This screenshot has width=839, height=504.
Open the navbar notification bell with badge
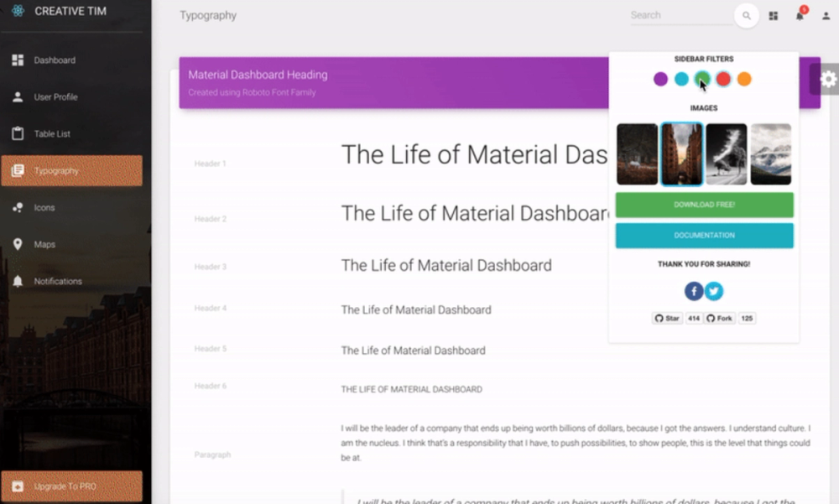800,14
